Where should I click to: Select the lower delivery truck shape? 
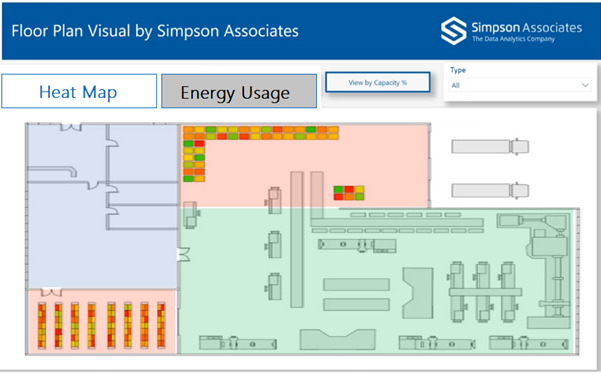(490, 190)
